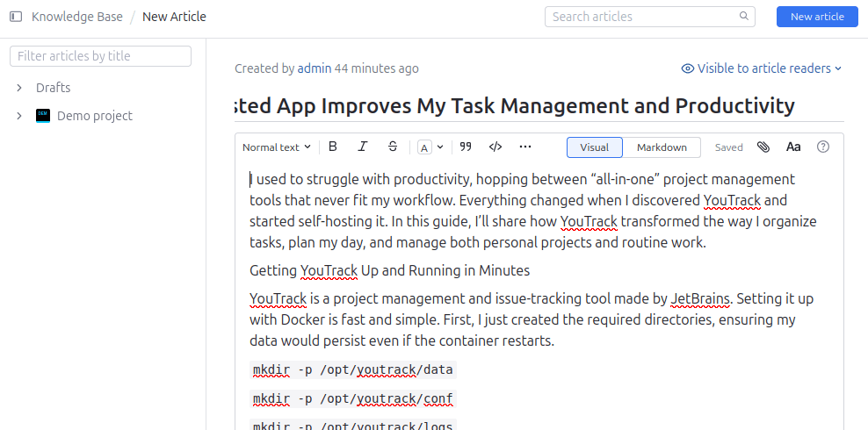Toggle bold formatting in the editor toolbar
Viewport: 868px width, 430px height.
(333, 147)
